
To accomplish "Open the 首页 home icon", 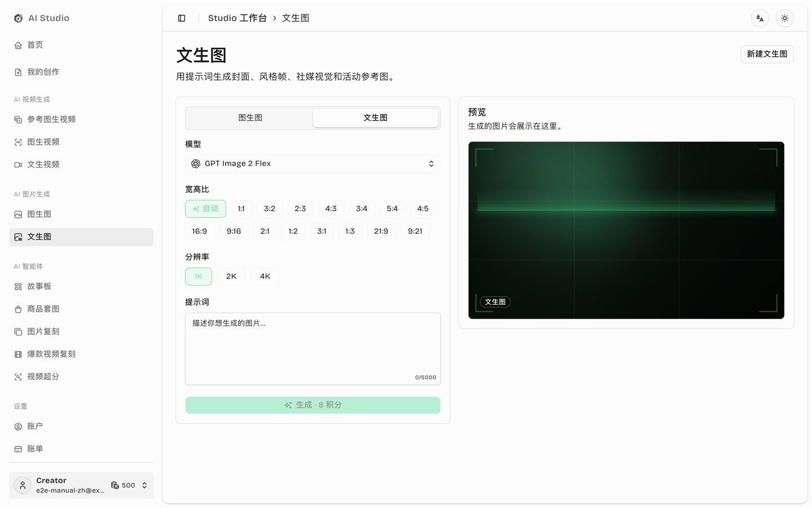I will pyautogui.click(x=18, y=45).
